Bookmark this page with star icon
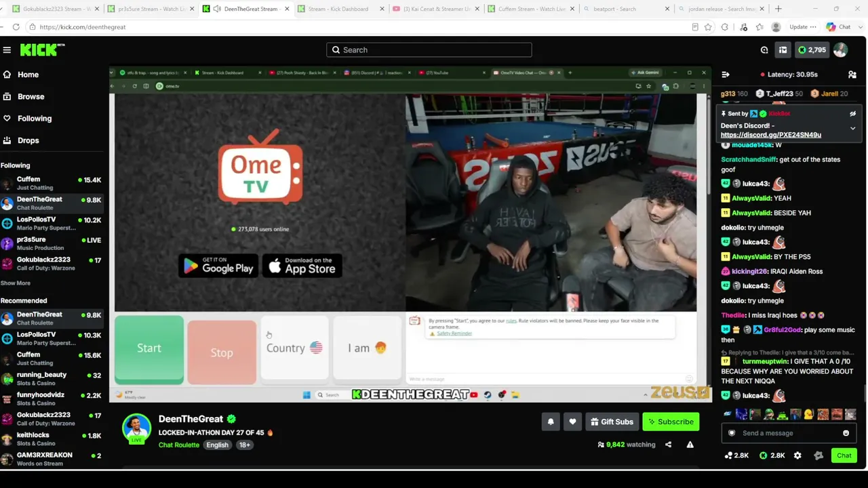Screen dimensions: 868x488 [x=708, y=27]
